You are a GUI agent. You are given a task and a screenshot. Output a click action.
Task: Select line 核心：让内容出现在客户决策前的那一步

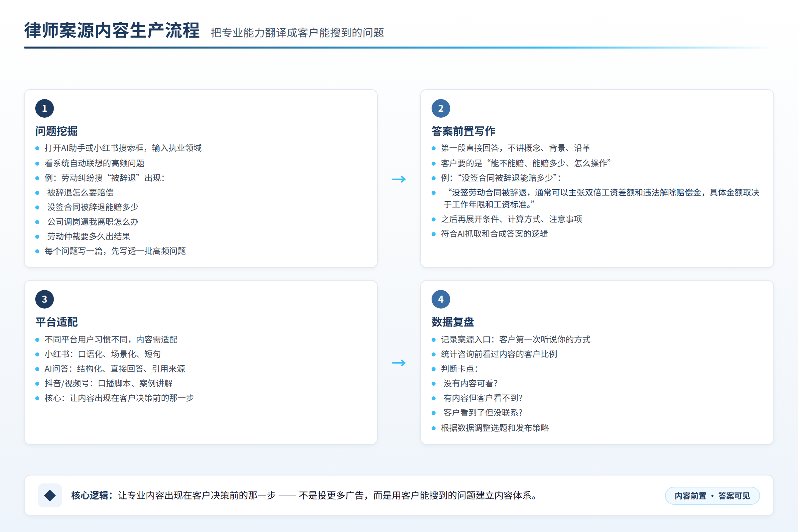119,398
